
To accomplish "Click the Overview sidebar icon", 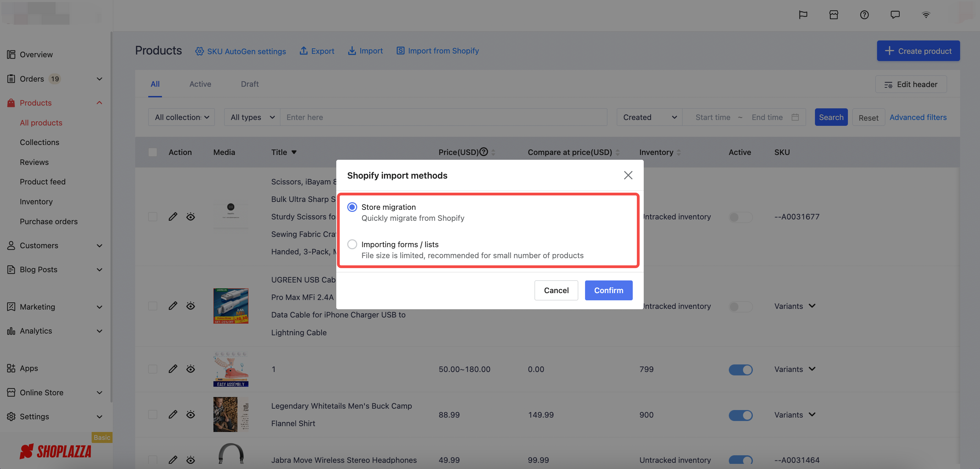I will (11, 55).
